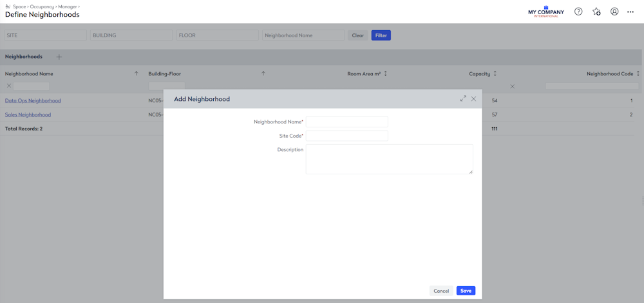The height and width of the screenshot is (303, 644).
Task: Click the Neighborhood Name column header
Action: [29, 74]
